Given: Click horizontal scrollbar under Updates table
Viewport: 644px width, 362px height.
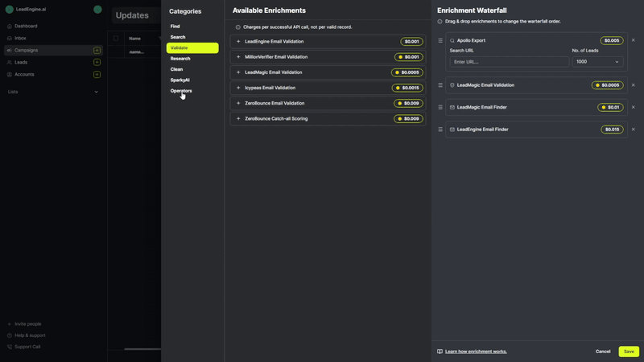Looking at the screenshot, I should (x=142, y=349).
